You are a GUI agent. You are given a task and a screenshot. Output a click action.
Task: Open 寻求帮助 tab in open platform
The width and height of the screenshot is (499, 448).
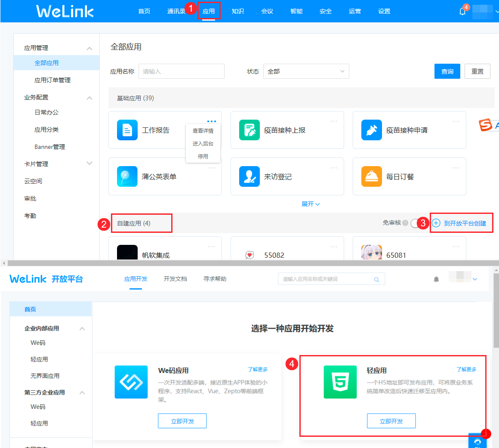(x=215, y=279)
